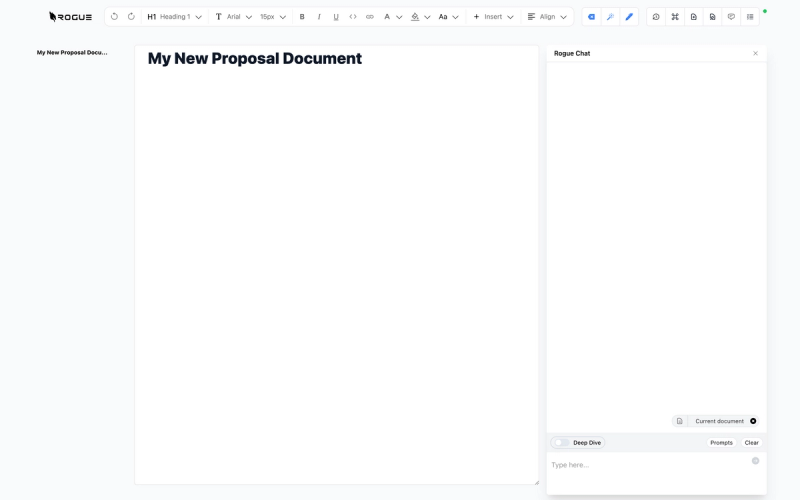Screen dimensions: 800x500
Task: Click the Rogue logo
Action: tap(70, 17)
